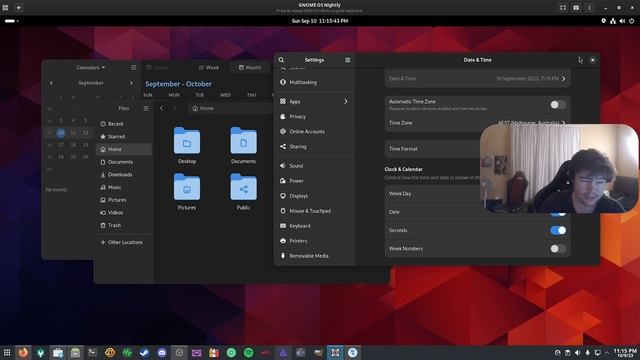
Task: Click the GNOME top bar network icon
Action: pos(613,21)
